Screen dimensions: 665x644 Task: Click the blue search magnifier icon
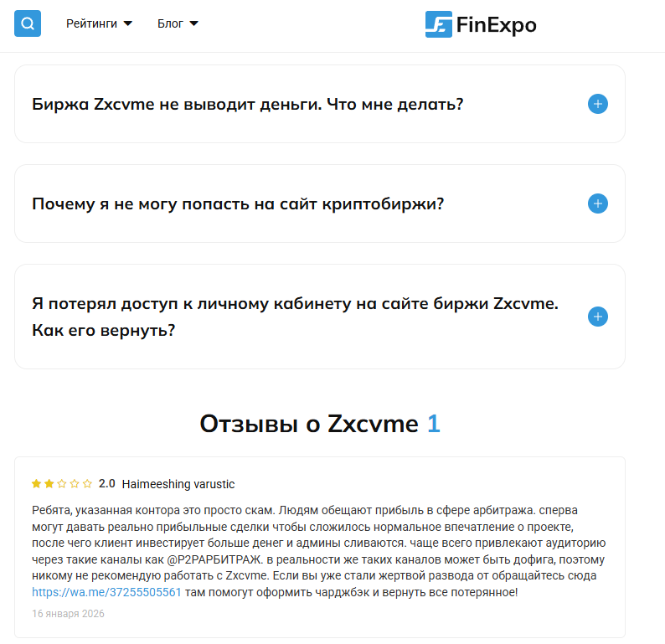[28, 23]
